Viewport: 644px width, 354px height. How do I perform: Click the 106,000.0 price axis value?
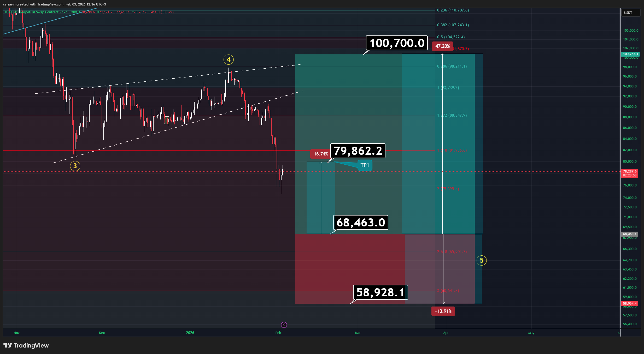pos(630,31)
